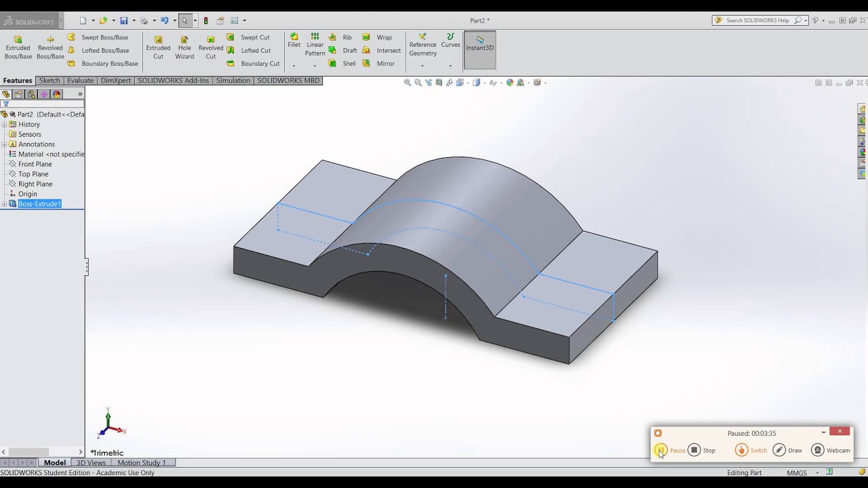Open the PropertyManager tab icon
Viewport: 868px width, 488px height.
click(18, 94)
